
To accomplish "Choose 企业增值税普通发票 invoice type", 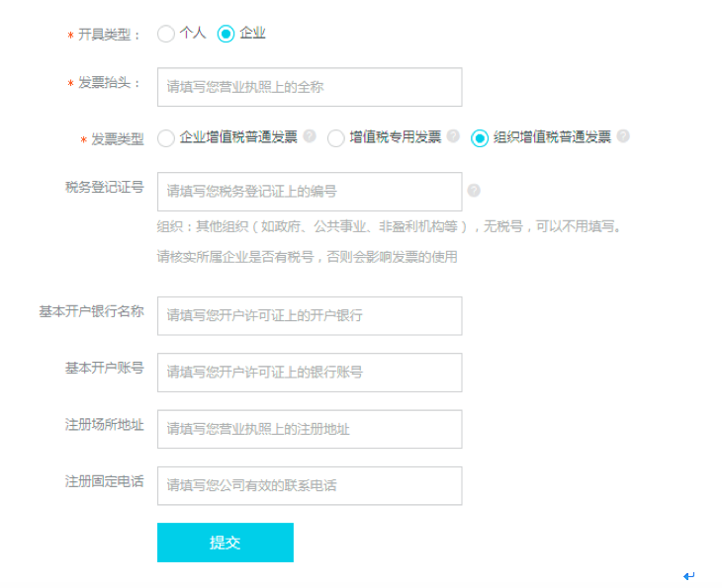I will point(166,138).
